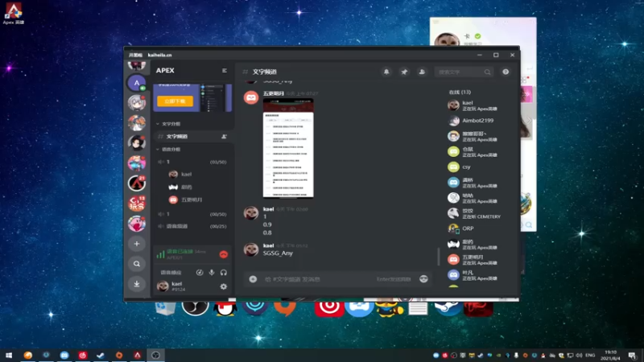Viewport: 644px width, 362px height.
Task: Open the APEX server menu icon
Action: [x=225, y=71]
